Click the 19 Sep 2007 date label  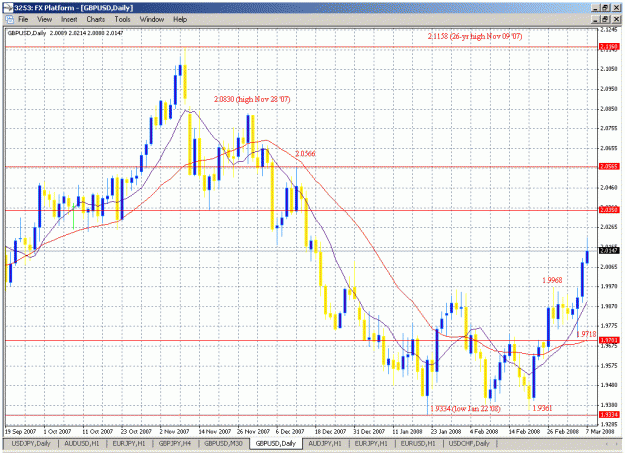click(x=20, y=432)
